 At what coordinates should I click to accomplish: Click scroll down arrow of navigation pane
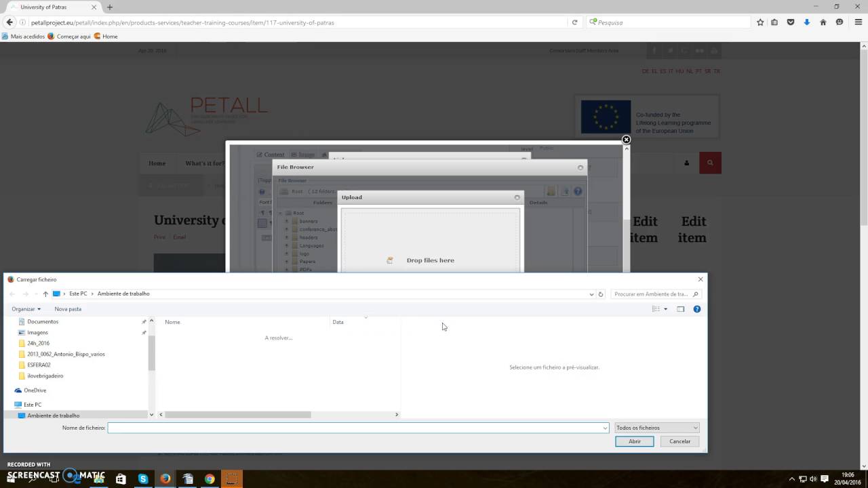pyautogui.click(x=151, y=415)
